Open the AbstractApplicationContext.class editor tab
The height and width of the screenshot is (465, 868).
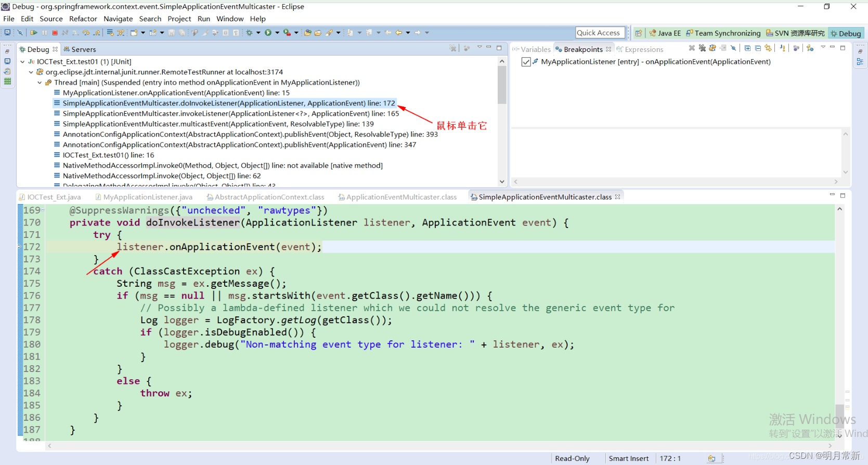click(x=266, y=197)
